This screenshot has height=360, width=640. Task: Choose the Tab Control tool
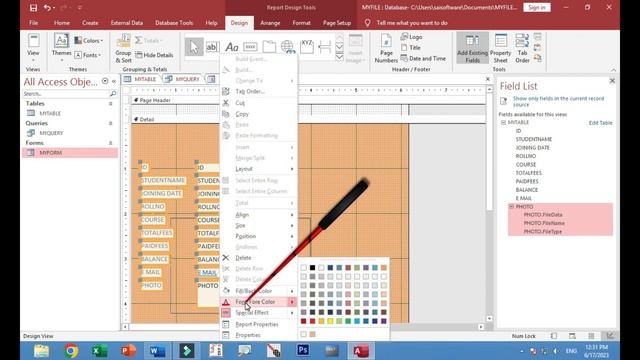pos(269,47)
